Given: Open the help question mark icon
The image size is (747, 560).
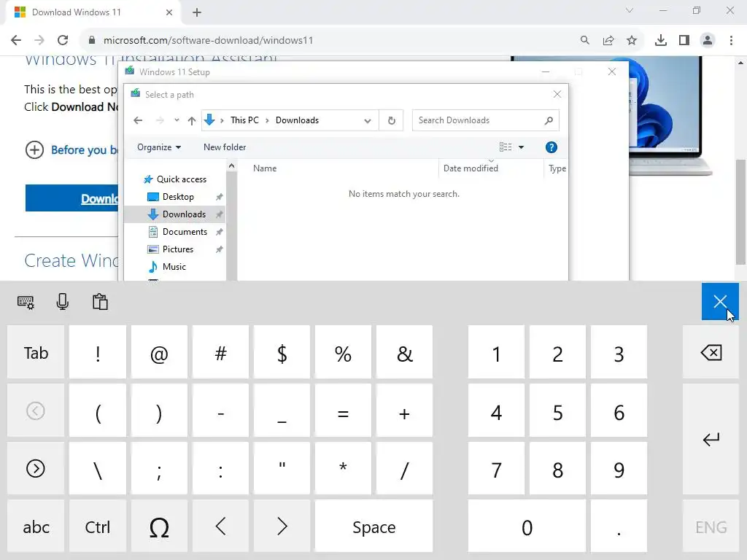Looking at the screenshot, I should pos(551,147).
